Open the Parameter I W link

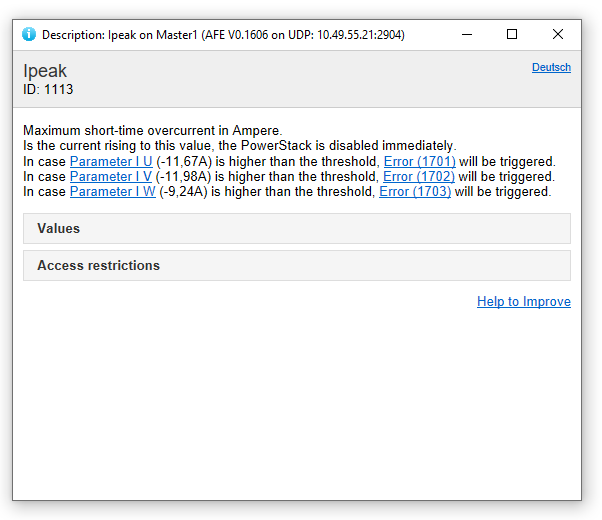112,192
